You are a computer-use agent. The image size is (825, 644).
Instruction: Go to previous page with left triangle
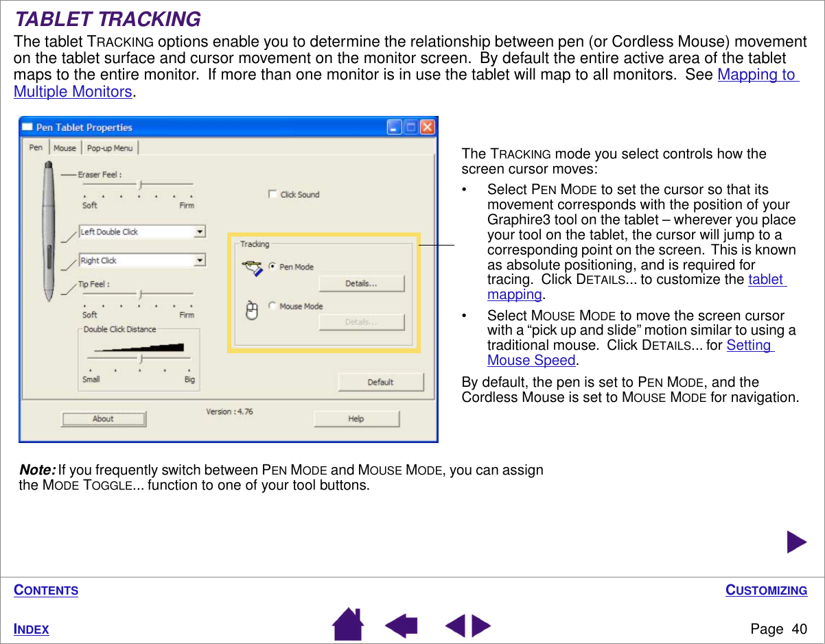click(454, 626)
